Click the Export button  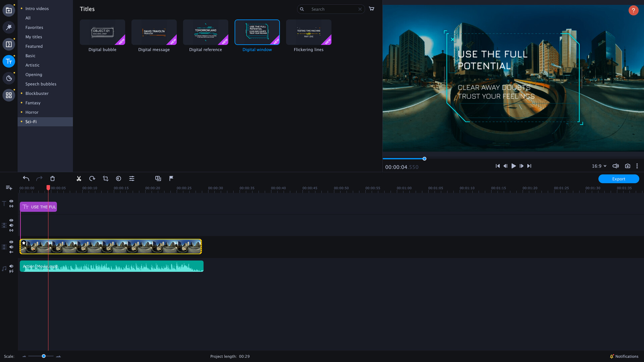tap(619, 179)
